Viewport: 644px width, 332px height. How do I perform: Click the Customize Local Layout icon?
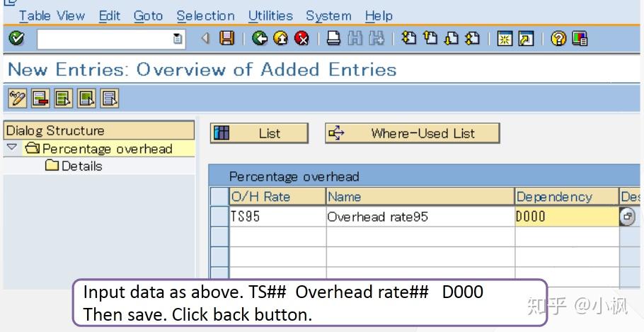point(580,39)
